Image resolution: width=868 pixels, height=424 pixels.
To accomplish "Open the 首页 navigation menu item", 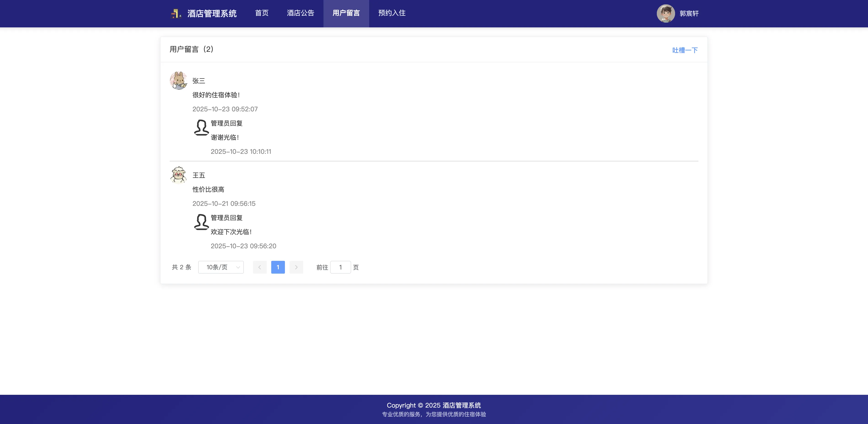I will pyautogui.click(x=261, y=13).
